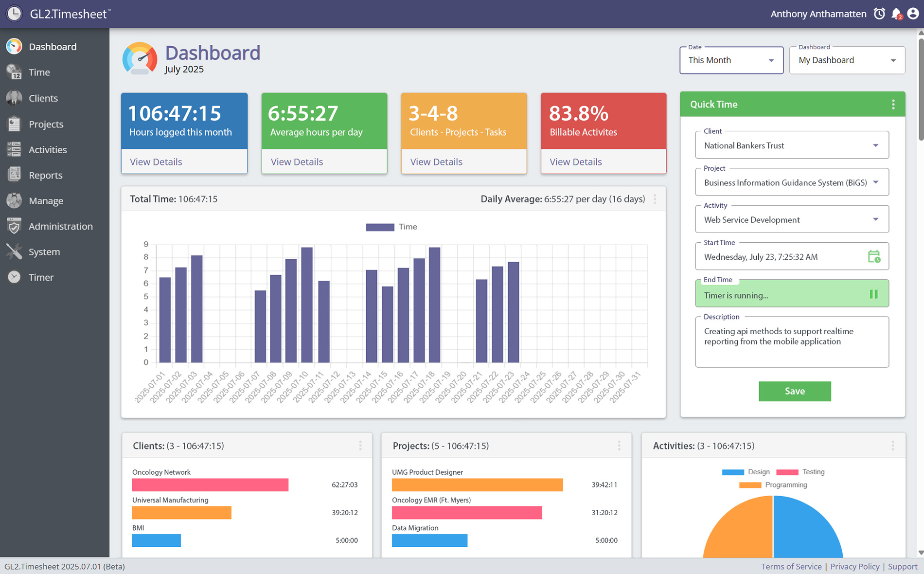Click the Description text area
This screenshot has width=924, height=574.
792,342
